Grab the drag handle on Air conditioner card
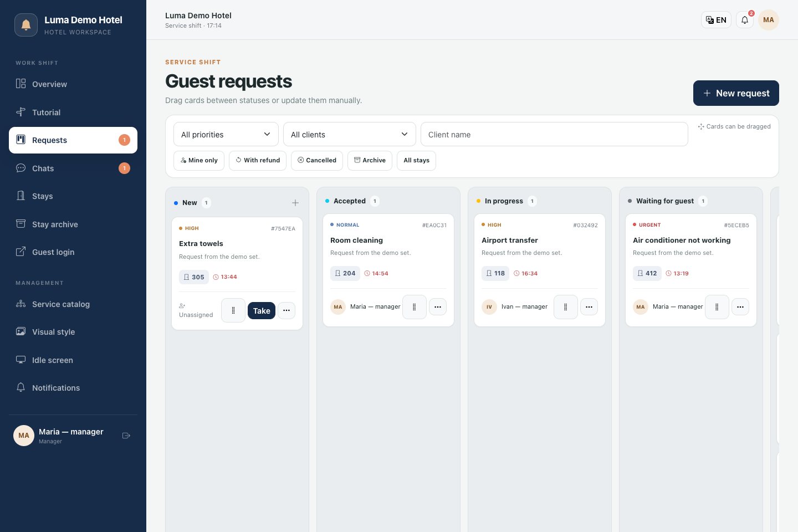The width and height of the screenshot is (798, 532). coord(717,307)
